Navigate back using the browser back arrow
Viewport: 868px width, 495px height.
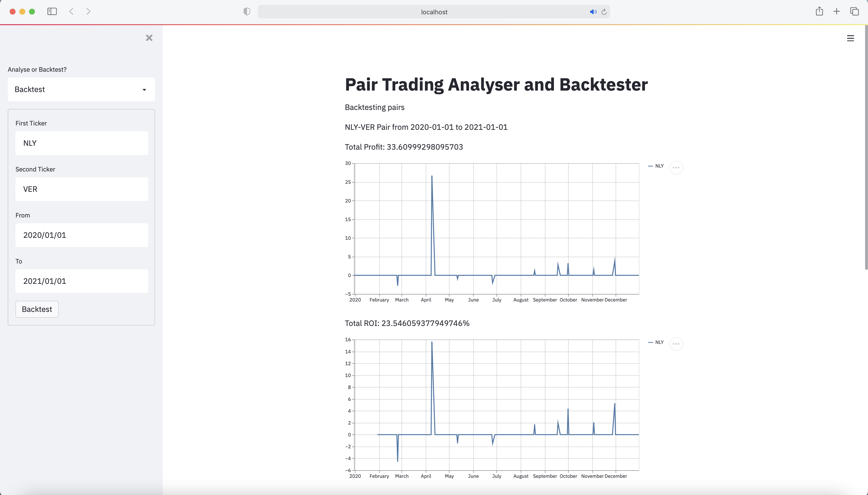point(71,11)
